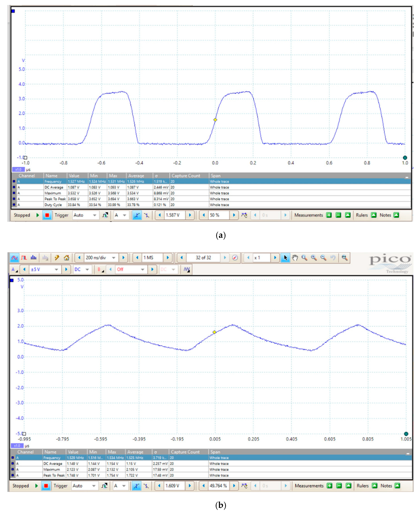Screen dimensions: 420x515
Task: Select the normal pointer tool
Action: click(286, 258)
